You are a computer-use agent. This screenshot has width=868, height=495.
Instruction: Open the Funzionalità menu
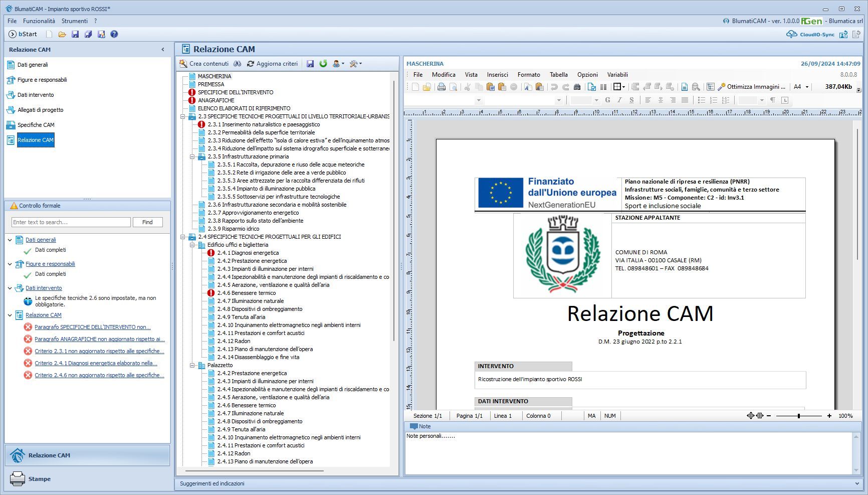[x=39, y=21]
